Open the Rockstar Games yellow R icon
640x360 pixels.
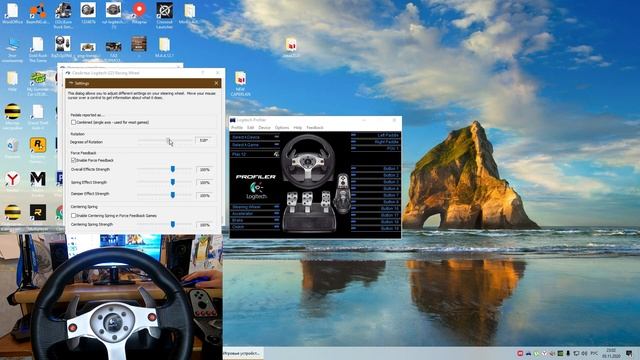(x=38, y=145)
